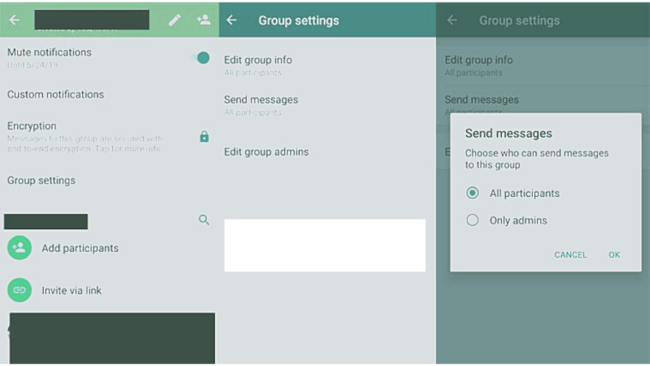Screen dimensions: 650x366
Task: Open Edit group admins option
Action: (x=266, y=152)
